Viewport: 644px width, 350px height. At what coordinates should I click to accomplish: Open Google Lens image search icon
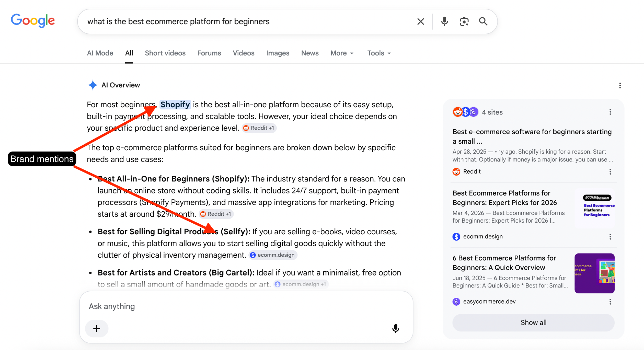(x=464, y=21)
